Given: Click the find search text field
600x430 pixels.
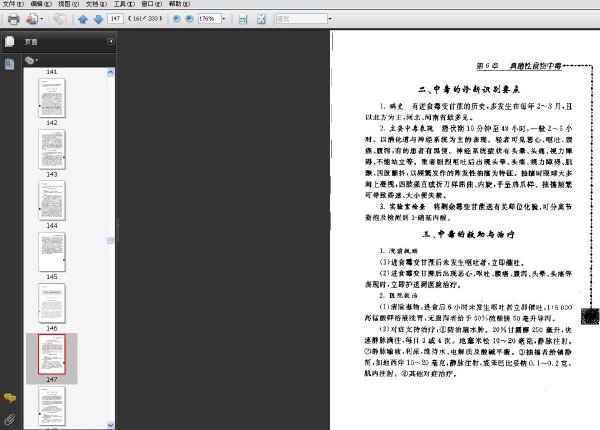Looking at the screenshot, I should [302, 18].
